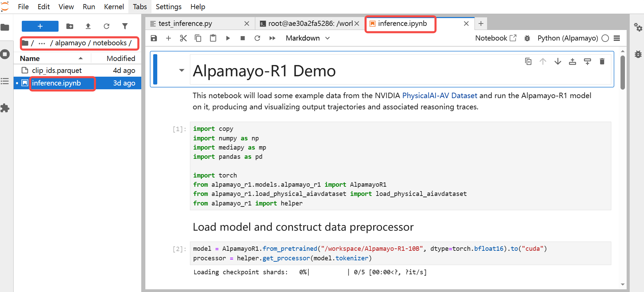The image size is (644, 292).
Task: Restart kernel and run all cells
Action: pyautogui.click(x=272, y=38)
